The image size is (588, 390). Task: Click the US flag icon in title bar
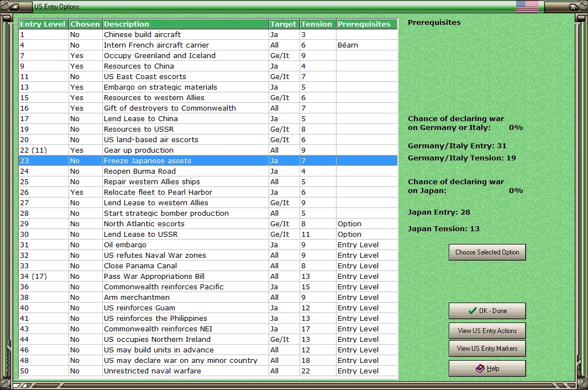click(x=527, y=7)
